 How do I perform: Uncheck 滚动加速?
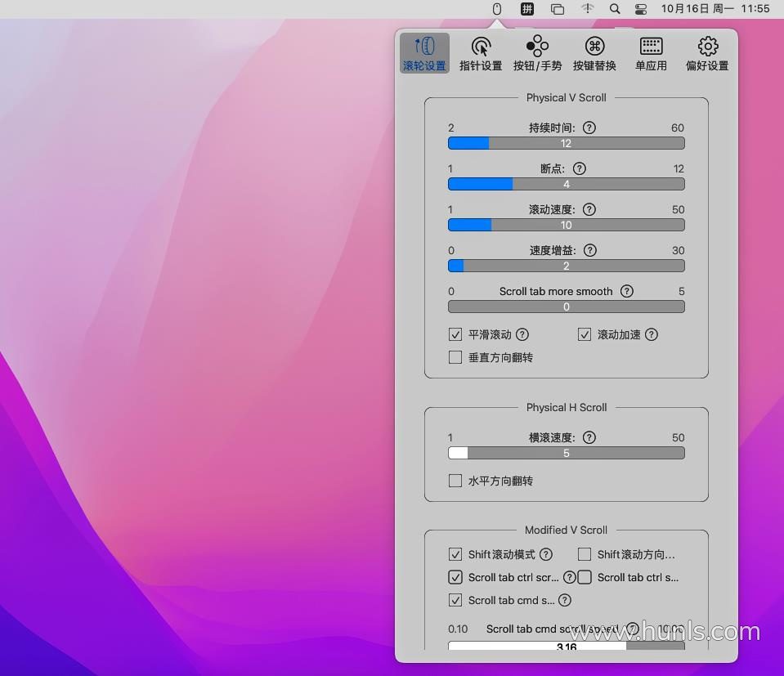point(585,334)
